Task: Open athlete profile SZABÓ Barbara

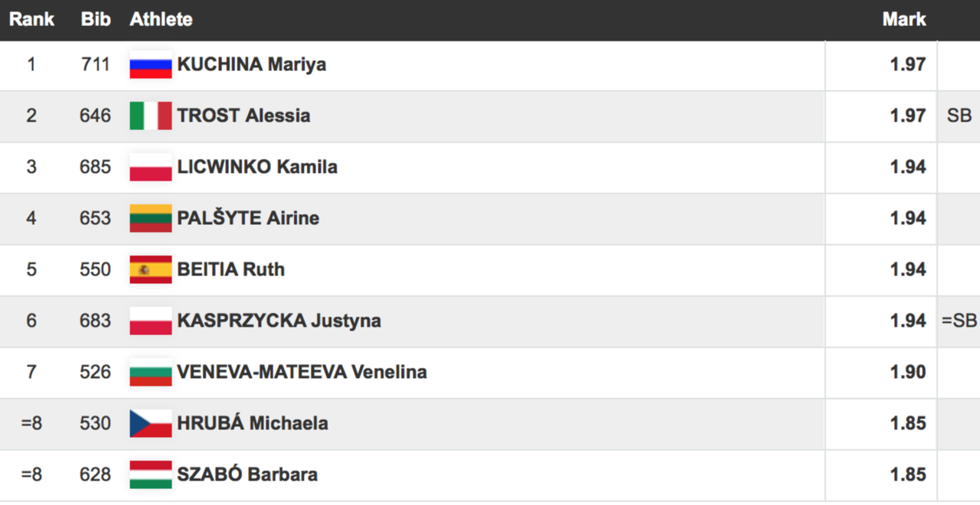Action: click(247, 474)
